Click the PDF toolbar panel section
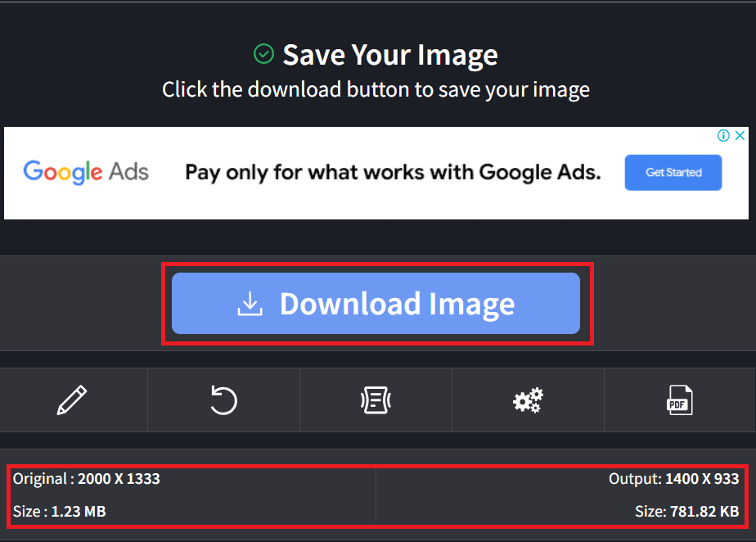Image resolution: width=756 pixels, height=542 pixels. pyautogui.click(x=680, y=400)
